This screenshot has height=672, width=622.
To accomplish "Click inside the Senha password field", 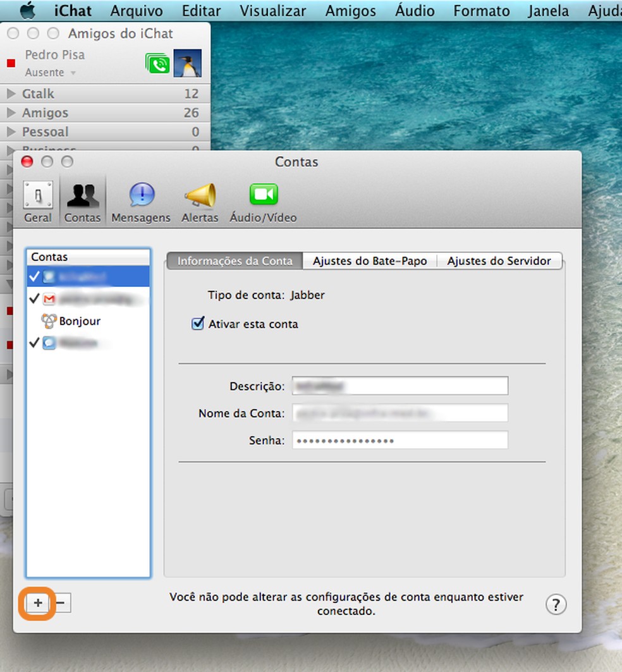I will tap(400, 440).
